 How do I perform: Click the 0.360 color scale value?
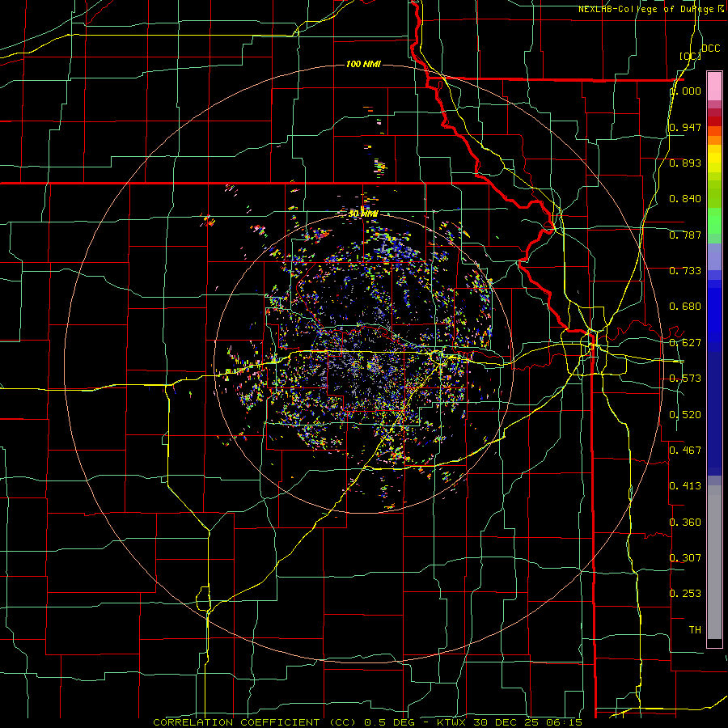(685, 523)
